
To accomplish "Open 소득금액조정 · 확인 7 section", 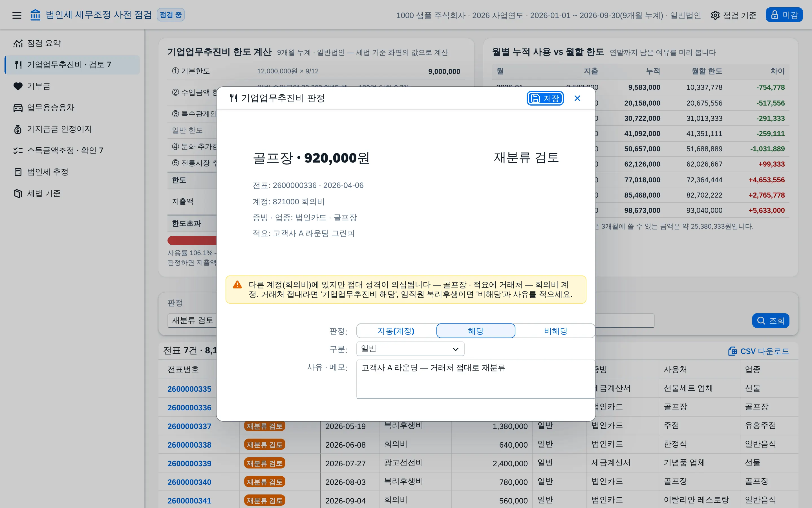I will [72, 150].
